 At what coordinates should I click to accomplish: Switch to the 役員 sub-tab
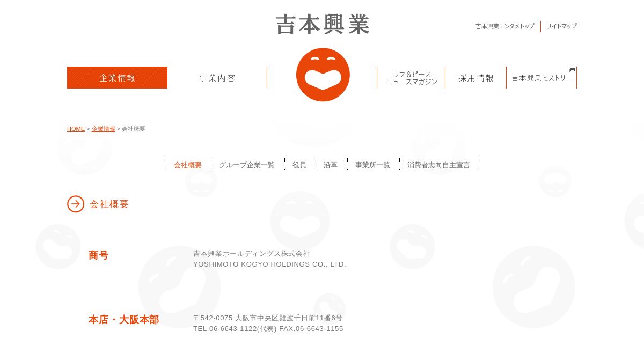[x=299, y=165]
